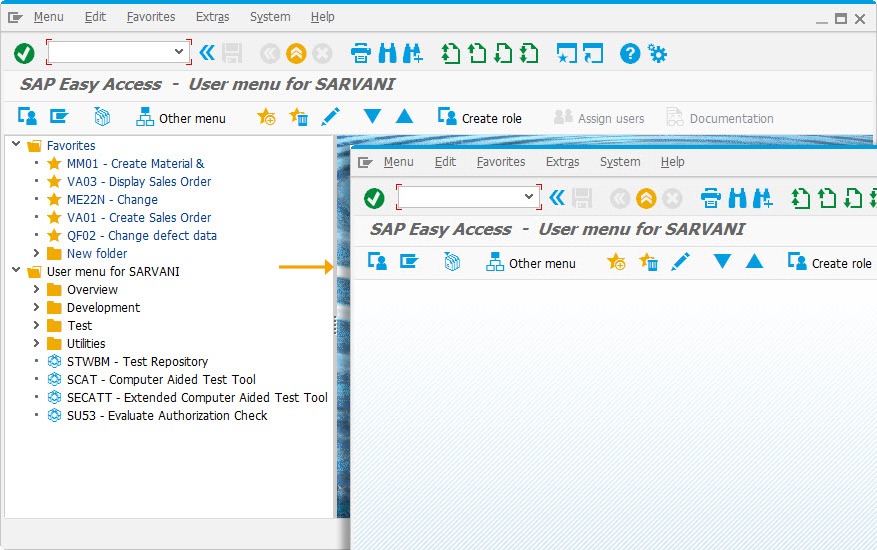877x550 pixels.
Task: Expand the New folder node
Action: (x=36, y=252)
